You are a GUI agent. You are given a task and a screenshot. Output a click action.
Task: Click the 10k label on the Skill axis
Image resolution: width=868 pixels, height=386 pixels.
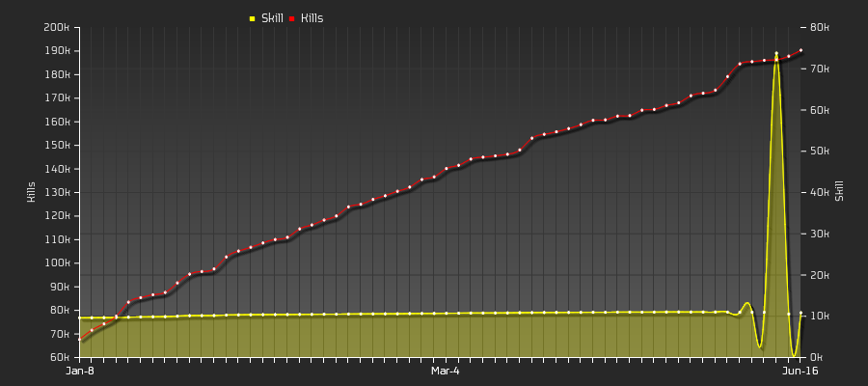821,316
